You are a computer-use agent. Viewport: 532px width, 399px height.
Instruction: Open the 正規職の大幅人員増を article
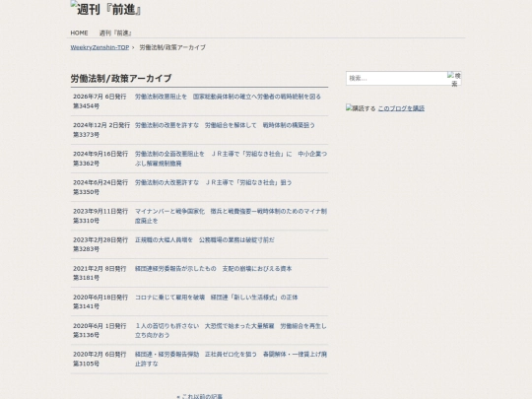click(205, 239)
